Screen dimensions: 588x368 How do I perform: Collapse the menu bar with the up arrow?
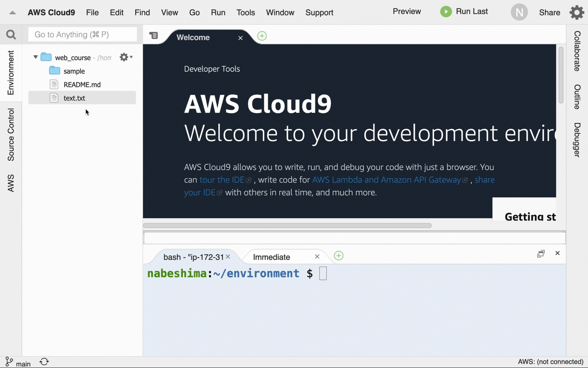tap(12, 12)
